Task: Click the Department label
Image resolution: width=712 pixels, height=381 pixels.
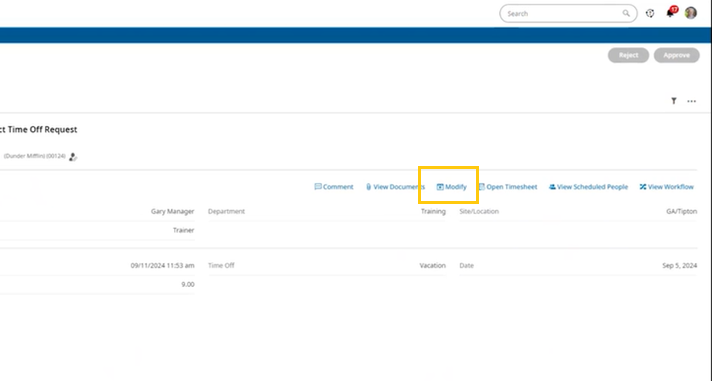Action: [x=226, y=211]
